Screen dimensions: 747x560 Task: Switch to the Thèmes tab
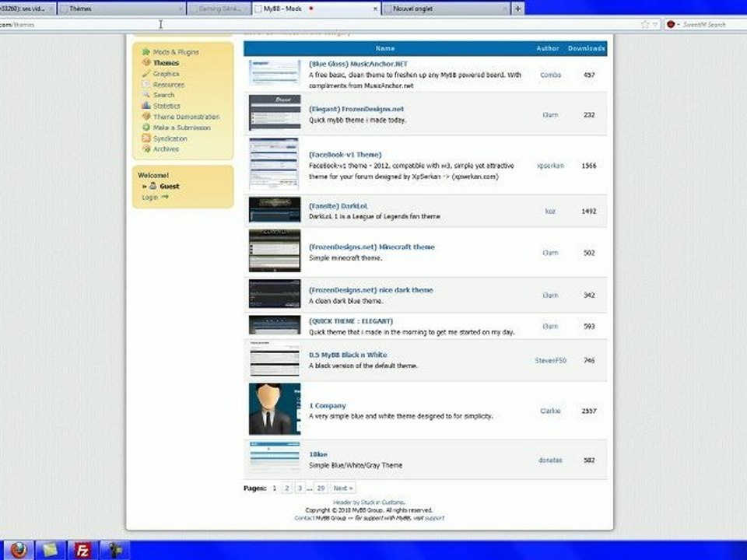121,9
